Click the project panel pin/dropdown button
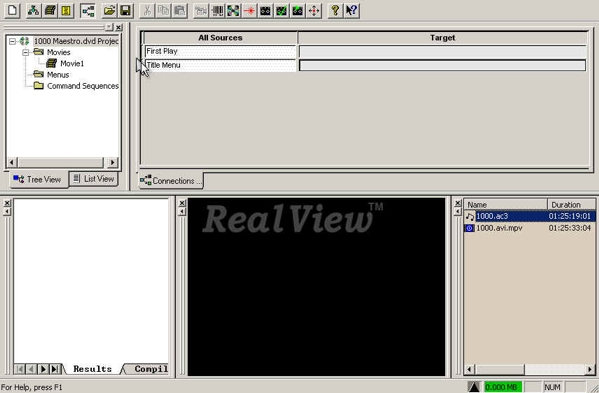The width and height of the screenshot is (599, 393). tap(109, 27)
